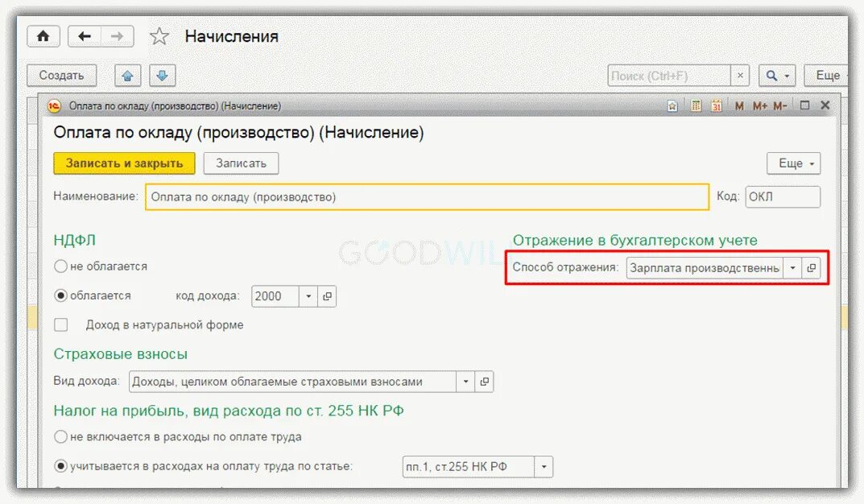Image resolution: width=864 pixels, height=504 pixels.
Task: Move item down with blue down arrow
Action: coord(162,76)
